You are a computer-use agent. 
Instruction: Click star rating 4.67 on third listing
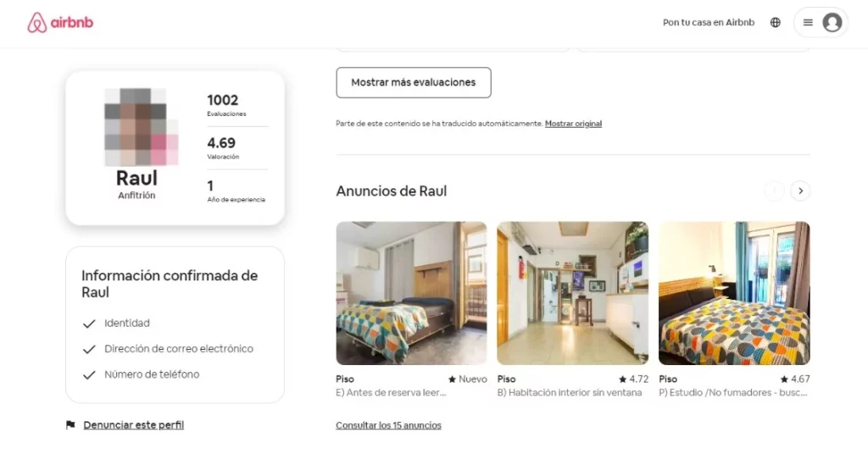(794, 379)
